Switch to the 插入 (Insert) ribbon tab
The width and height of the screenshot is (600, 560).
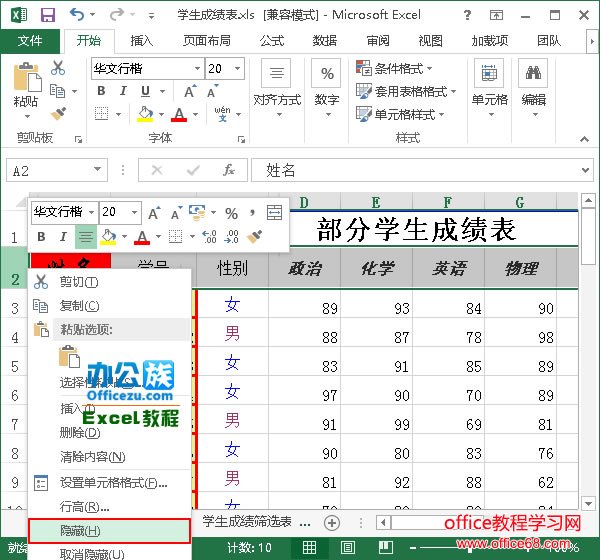tap(142, 41)
